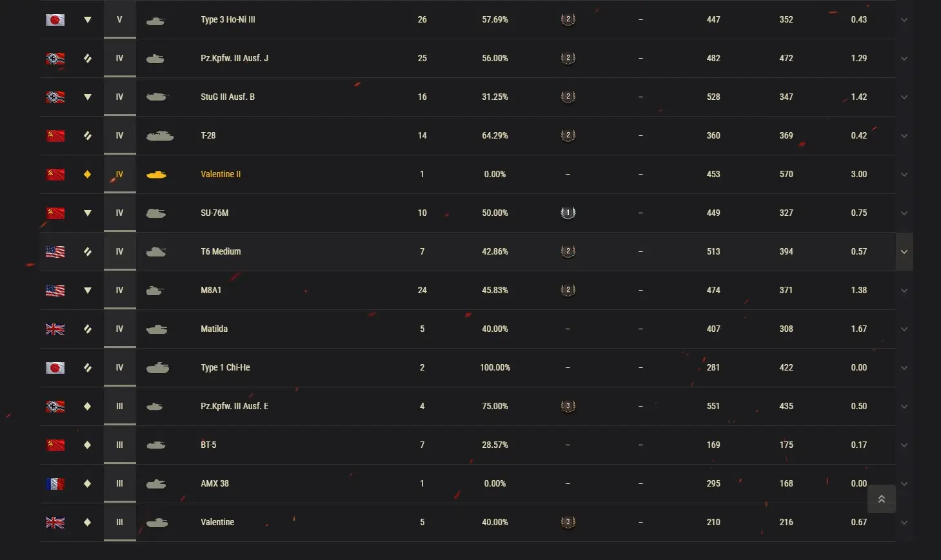The height and width of the screenshot is (560, 941).
Task: Click the tier III label for Pz.Kpfw. III Ausf. E
Action: coord(119,407)
